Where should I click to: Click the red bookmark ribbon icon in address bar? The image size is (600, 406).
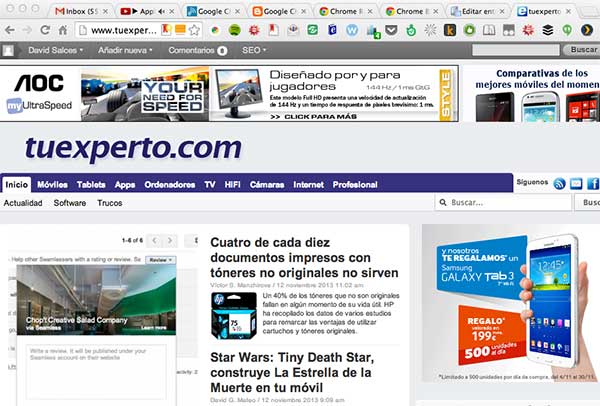click(x=166, y=29)
